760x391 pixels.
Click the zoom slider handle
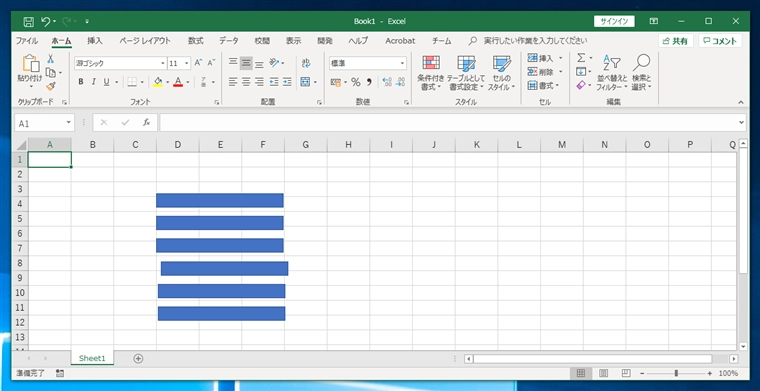676,373
